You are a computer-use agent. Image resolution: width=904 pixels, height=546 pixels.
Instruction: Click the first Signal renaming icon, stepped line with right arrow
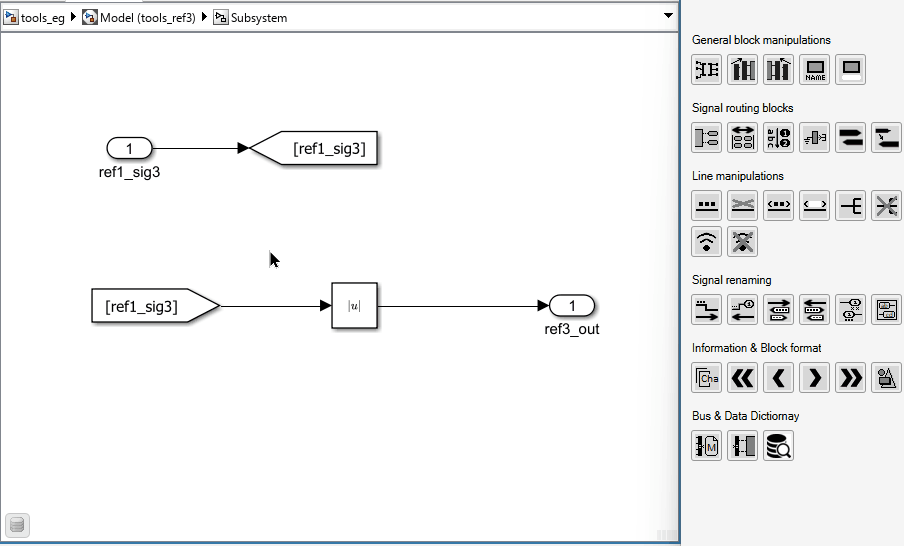[706, 310]
